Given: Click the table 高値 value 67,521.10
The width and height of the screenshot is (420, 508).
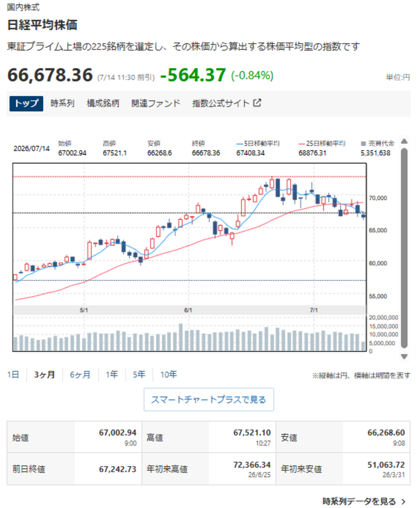Looking at the screenshot, I should tap(252, 432).
